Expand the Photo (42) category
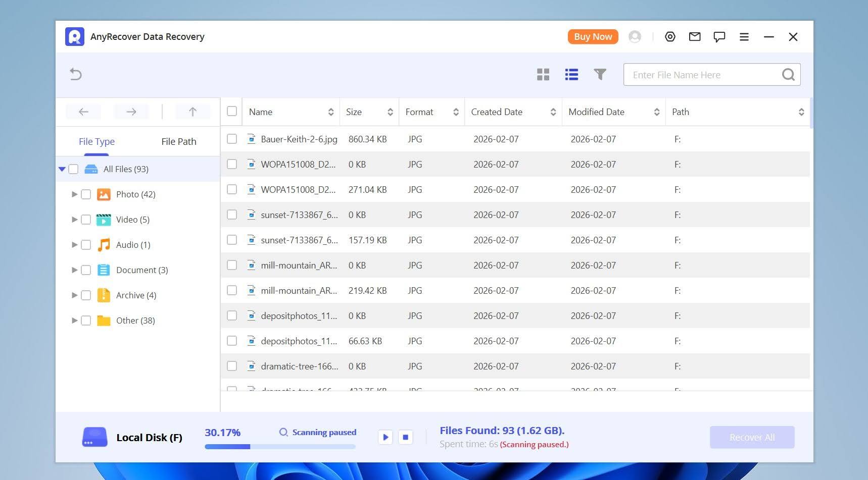 coord(74,194)
